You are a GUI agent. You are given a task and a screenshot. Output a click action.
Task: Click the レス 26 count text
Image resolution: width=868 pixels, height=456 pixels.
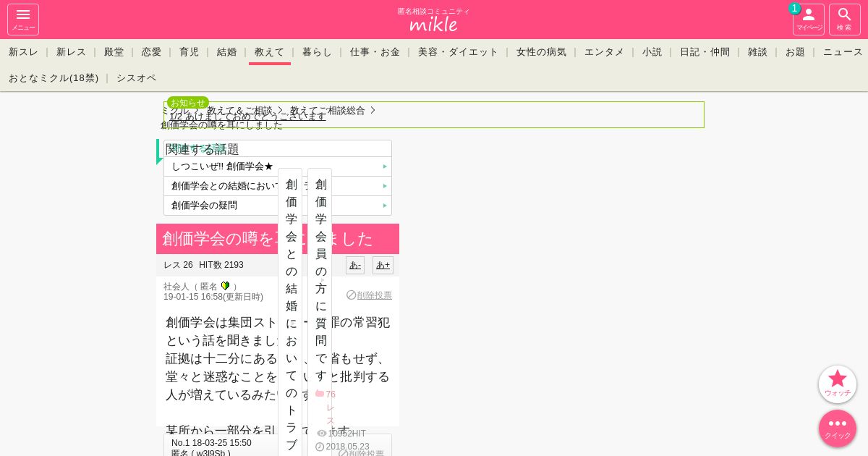pyautogui.click(x=178, y=265)
